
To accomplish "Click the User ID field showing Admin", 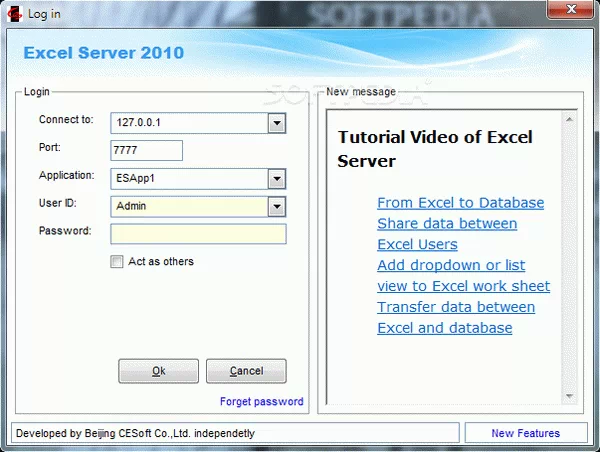I will point(189,207).
